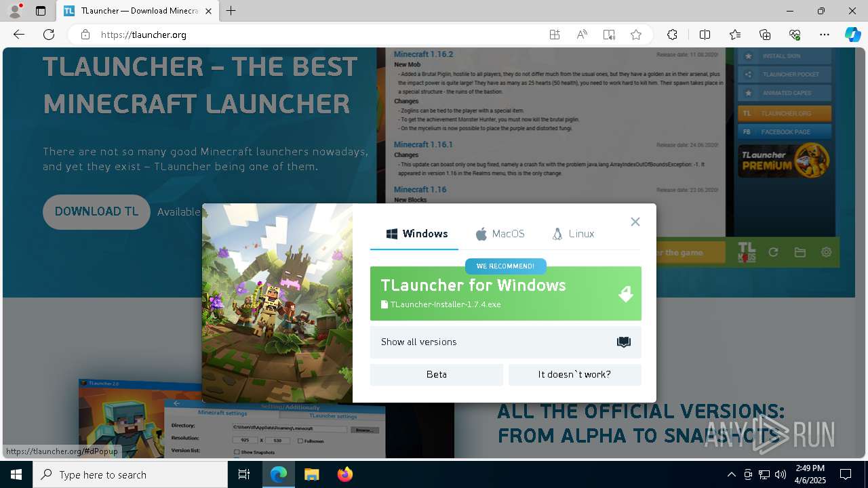Download TLauncher for Windows installer
This screenshot has height=488, width=868.
pos(505,293)
